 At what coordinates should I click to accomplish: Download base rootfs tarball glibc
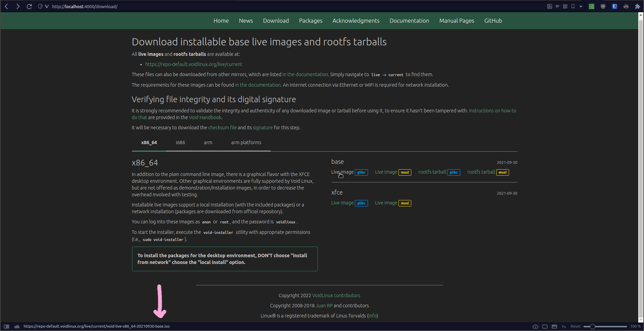pyautogui.click(x=439, y=172)
